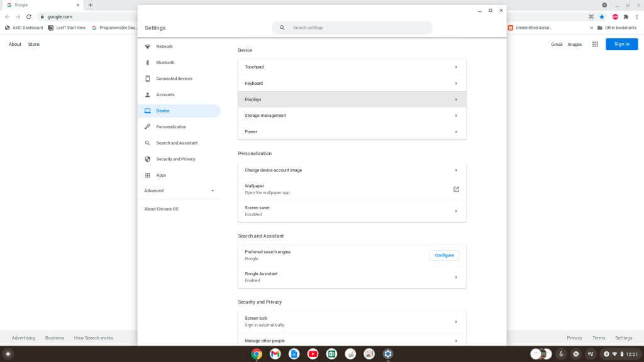Open the Apps grid icon in sidebar

[x=147, y=175]
